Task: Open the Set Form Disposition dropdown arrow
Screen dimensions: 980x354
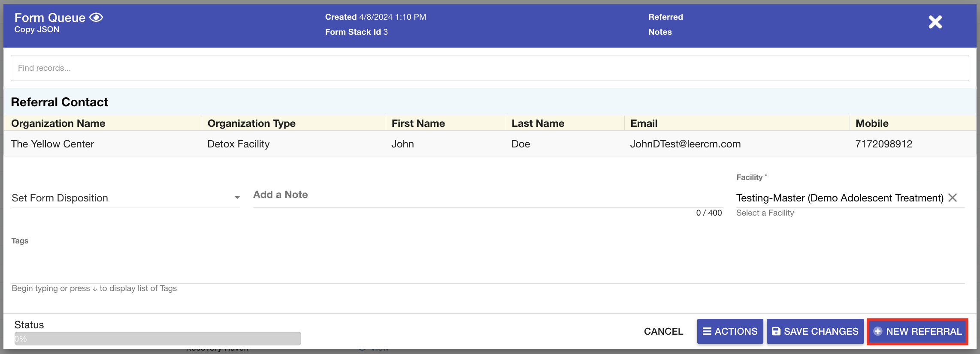Action: coord(237,198)
